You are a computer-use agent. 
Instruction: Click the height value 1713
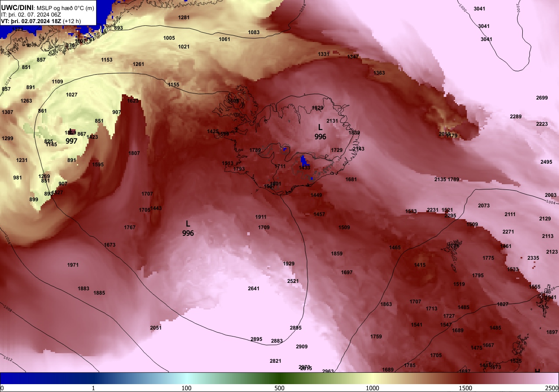(431, 309)
